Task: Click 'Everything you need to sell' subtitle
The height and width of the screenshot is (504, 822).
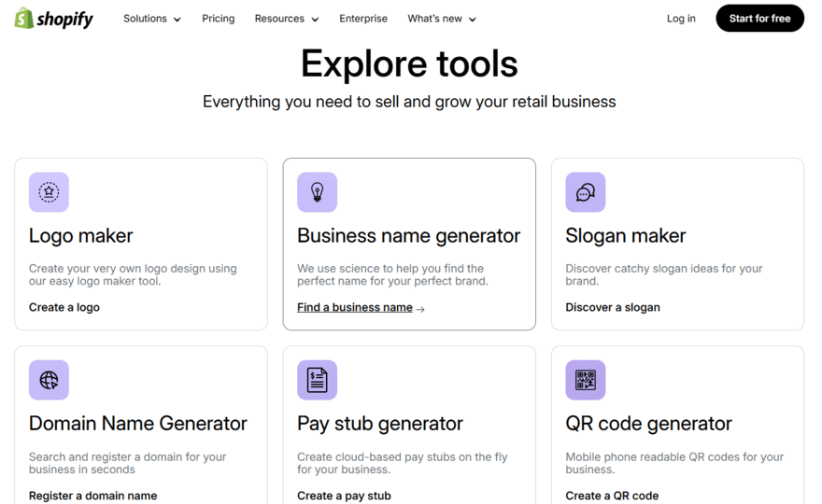Action: (409, 102)
